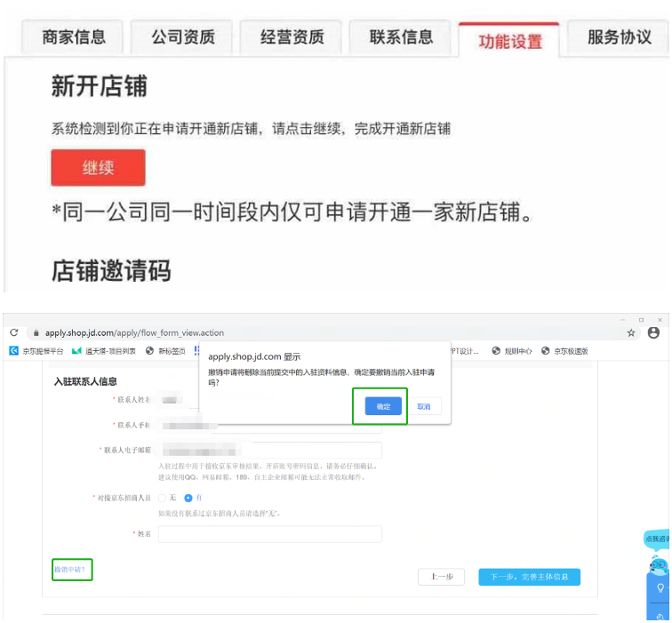Open the 京东极速版 bookmark

coord(564,351)
